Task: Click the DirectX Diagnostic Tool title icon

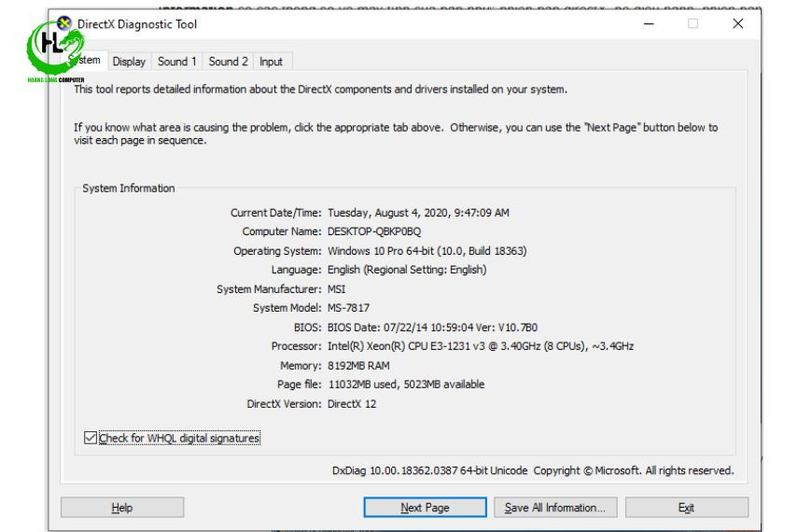Action: [64, 23]
